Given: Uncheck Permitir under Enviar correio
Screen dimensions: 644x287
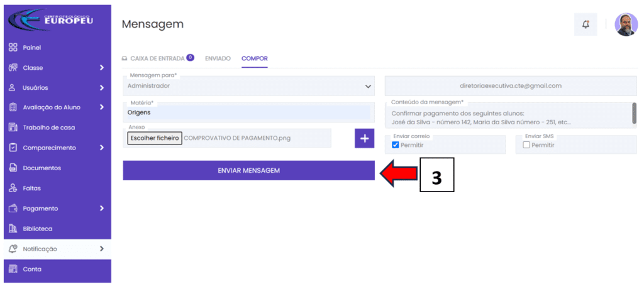Looking at the screenshot, I should tap(396, 145).
